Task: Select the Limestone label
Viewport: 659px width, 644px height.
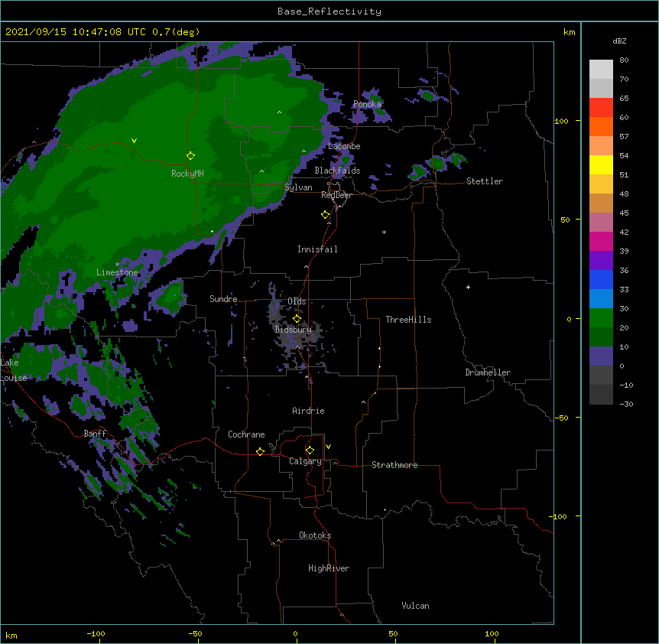Action: pos(117,272)
